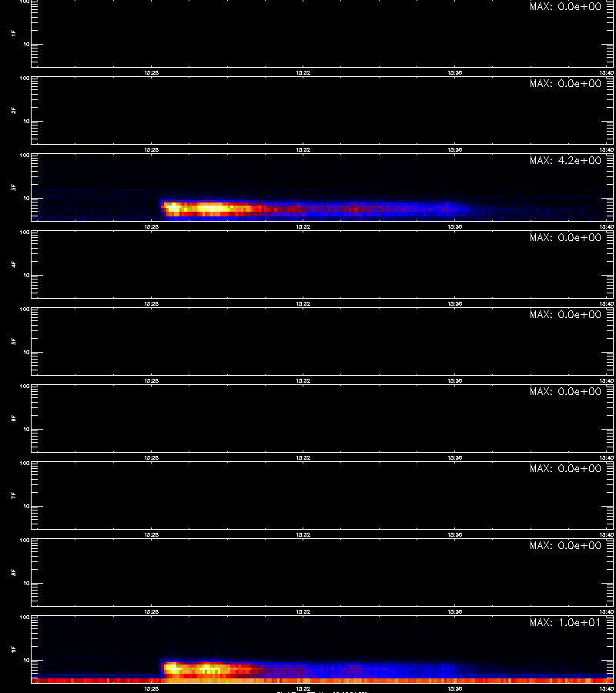Image resolution: width=616 pixels, height=693 pixels.
Task: Click the 15:32 time tick under panel 1F
Action: [x=303, y=73]
